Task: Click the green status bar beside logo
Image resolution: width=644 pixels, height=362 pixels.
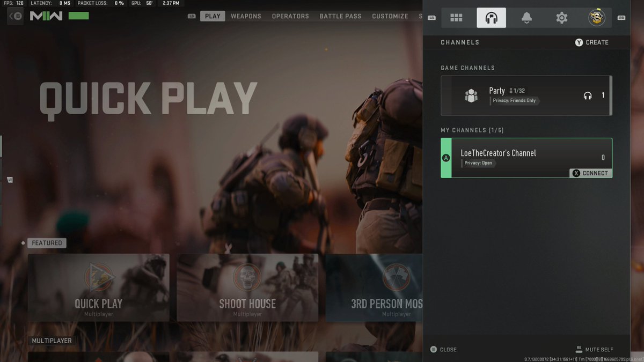Action: pyautogui.click(x=78, y=16)
